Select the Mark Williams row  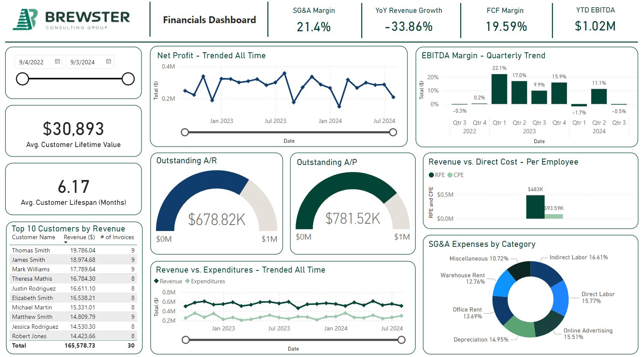coord(73,269)
